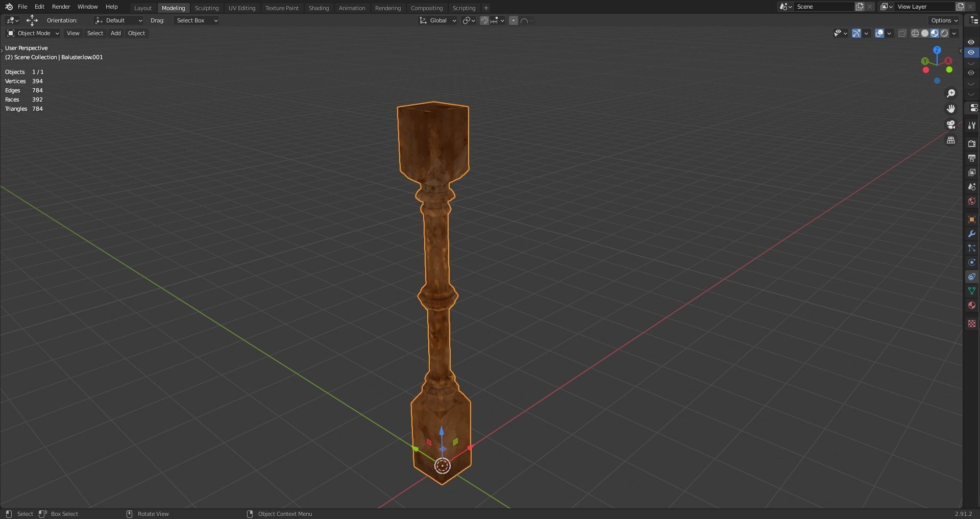The height and width of the screenshot is (519, 980).
Task: Switch to rendered viewport shading
Action: [x=944, y=33]
